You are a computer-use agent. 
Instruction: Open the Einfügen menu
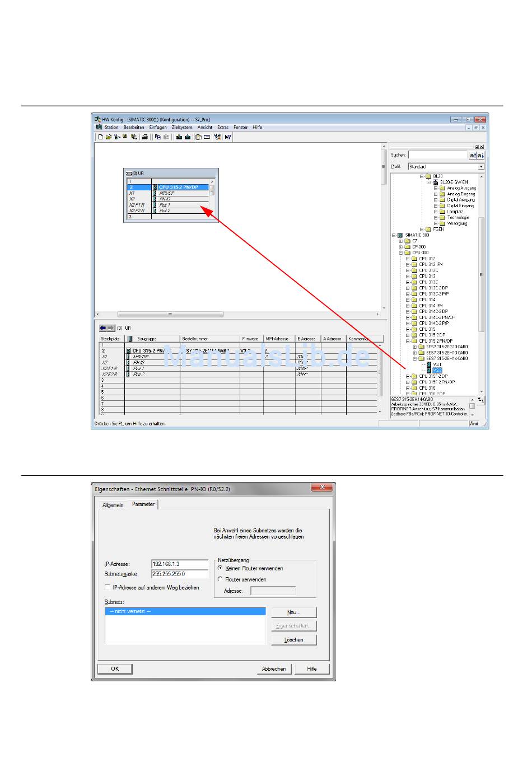point(158,127)
